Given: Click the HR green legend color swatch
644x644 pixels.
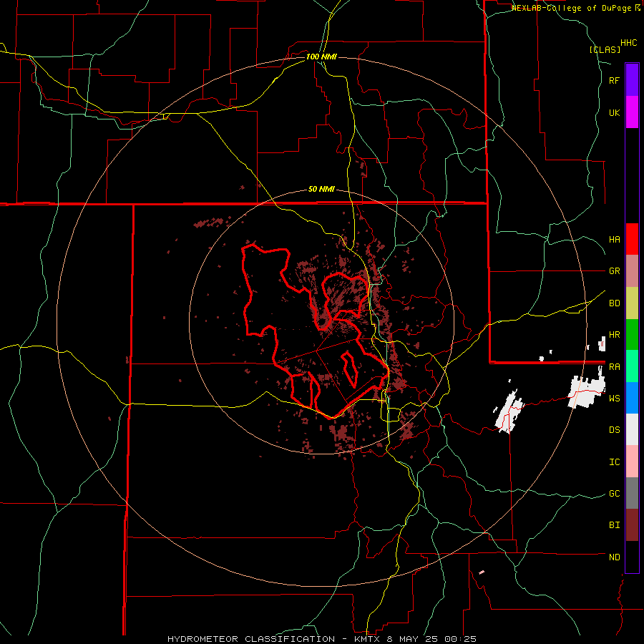Looking at the screenshot, I should point(632,335).
